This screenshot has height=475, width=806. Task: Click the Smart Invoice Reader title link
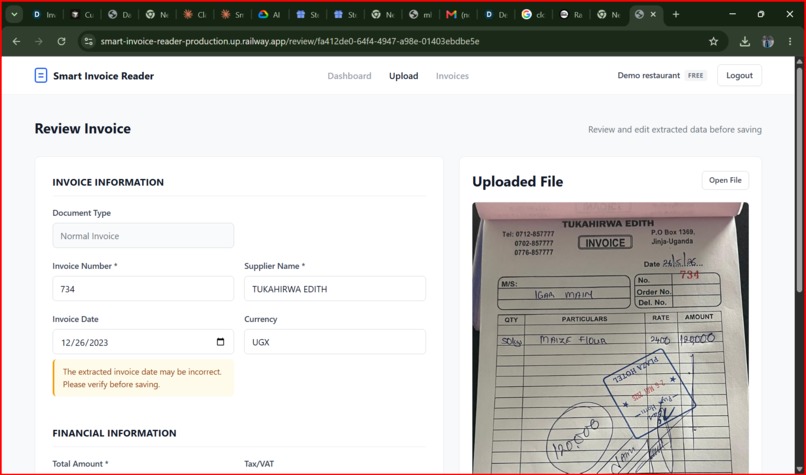103,76
